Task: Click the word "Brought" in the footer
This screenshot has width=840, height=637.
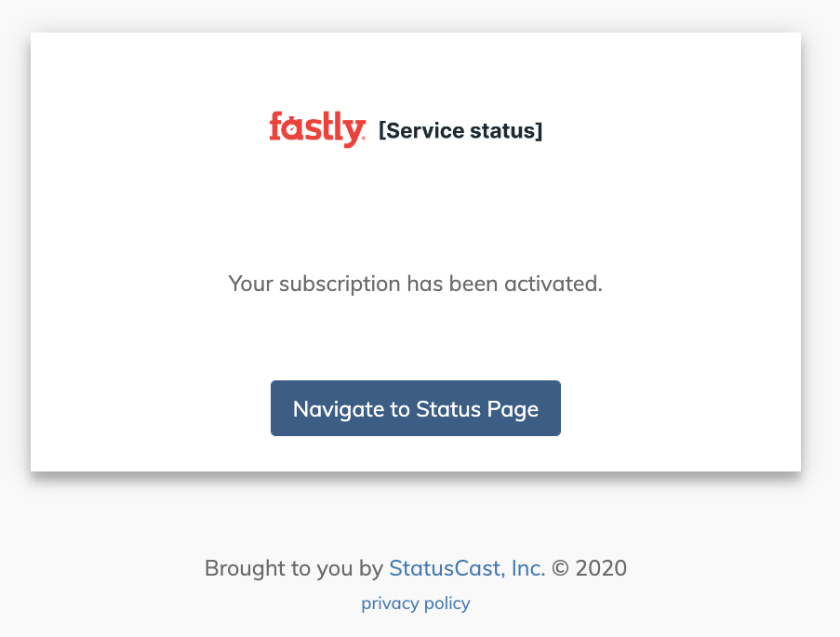Action: (x=238, y=568)
